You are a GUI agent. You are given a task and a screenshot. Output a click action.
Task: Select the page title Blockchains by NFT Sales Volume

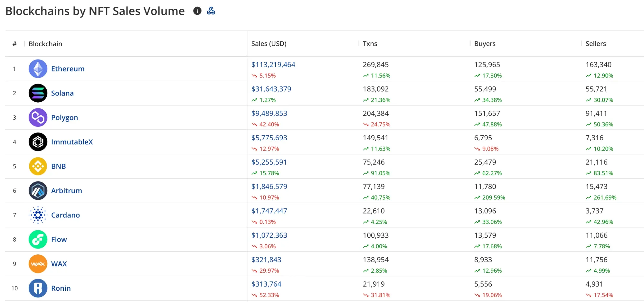pos(95,11)
